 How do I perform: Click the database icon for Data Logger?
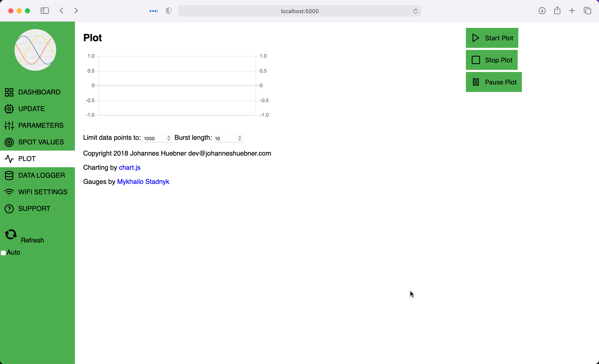[x=9, y=176]
